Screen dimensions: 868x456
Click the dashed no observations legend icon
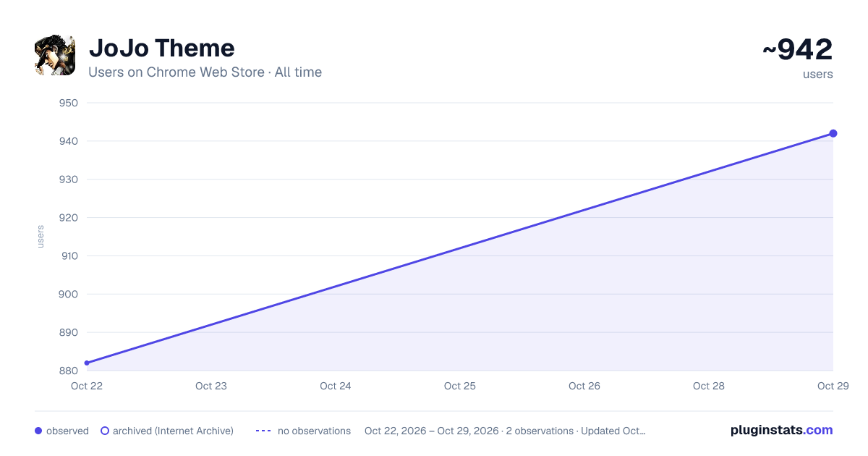tap(263, 431)
